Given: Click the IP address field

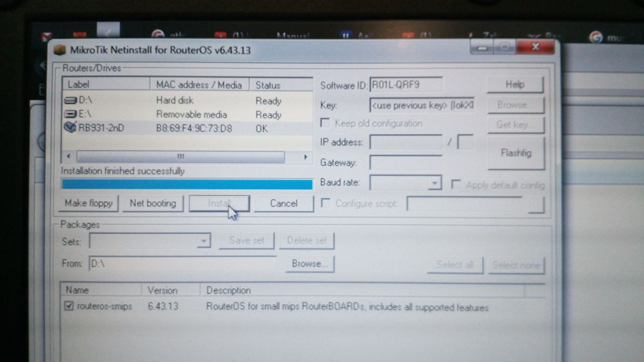Looking at the screenshot, I should 406,142.
